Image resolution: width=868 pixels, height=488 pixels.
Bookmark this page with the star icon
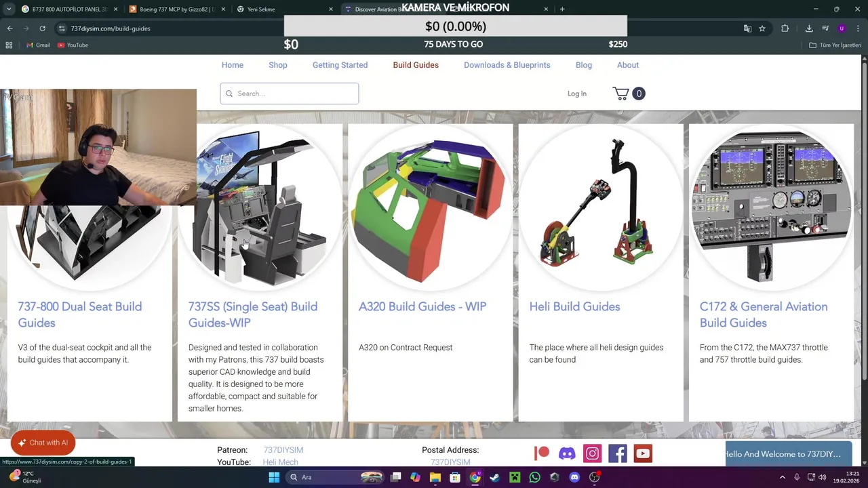[762, 28]
